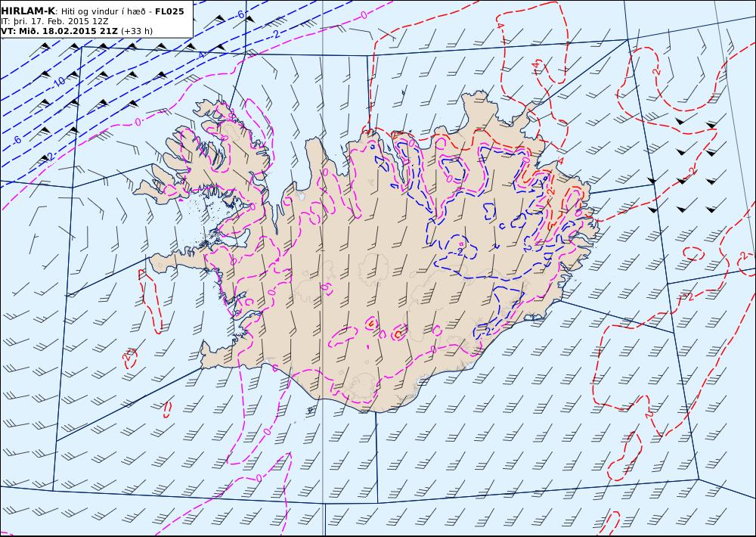Click the HIRLAM-K model name in title

pos(29,11)
